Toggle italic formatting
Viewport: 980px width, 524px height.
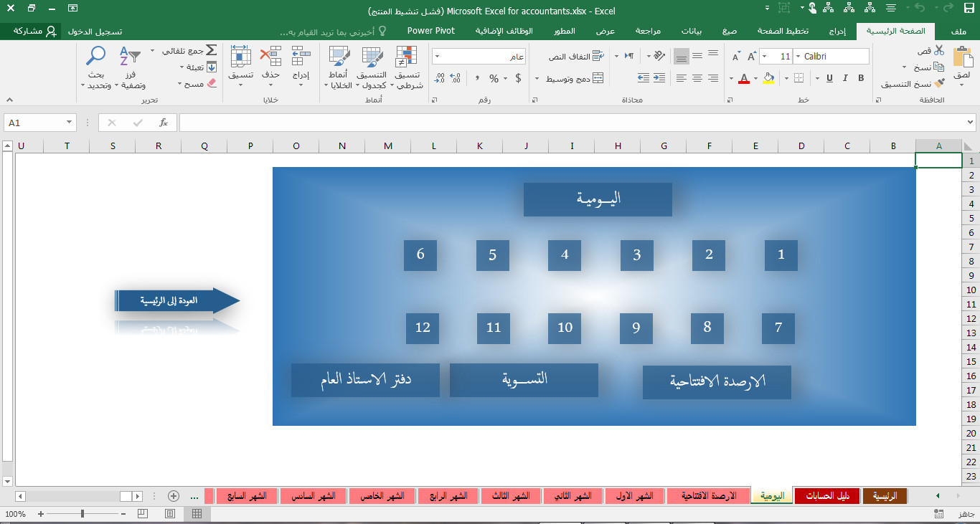pos(845,77)
